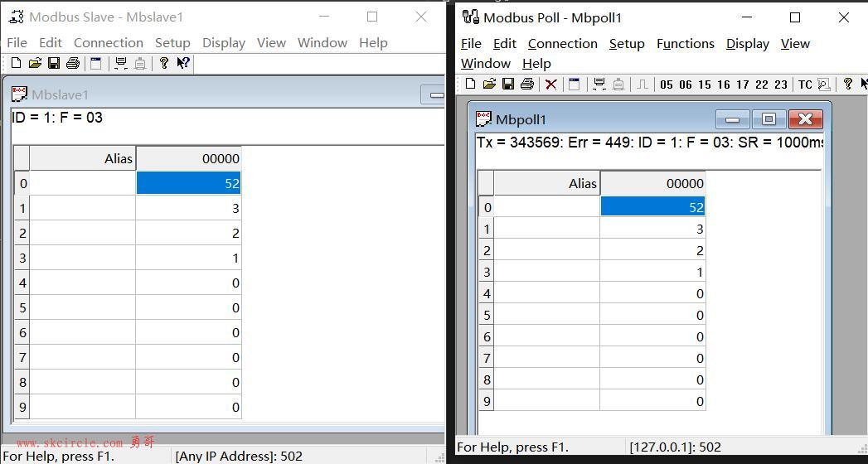The width and height of the screenshot is (868, 464).
Task: Close the Mbpoll1 child window
Action: (806, 119)
